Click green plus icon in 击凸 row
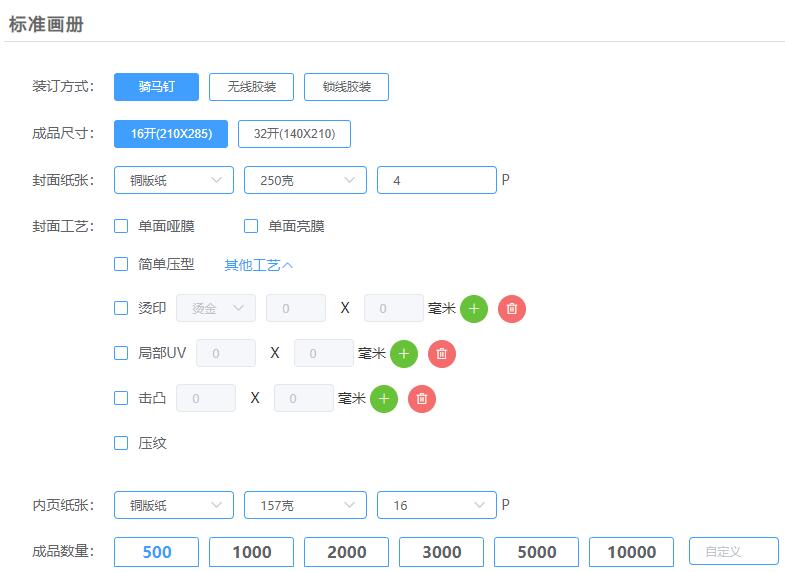Screen dimensions: 785x572 coord(384,398)
